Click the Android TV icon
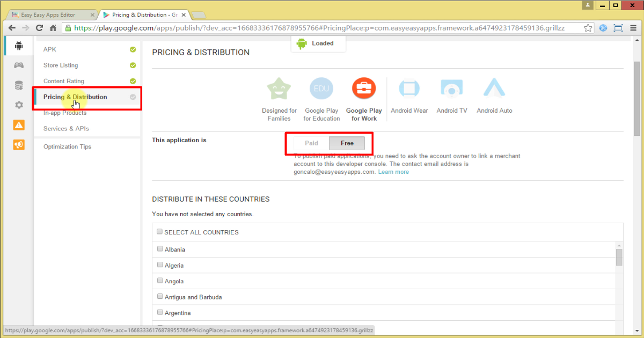Image resolution: width=644 pixels, height=338 pixels. point(451,88)
